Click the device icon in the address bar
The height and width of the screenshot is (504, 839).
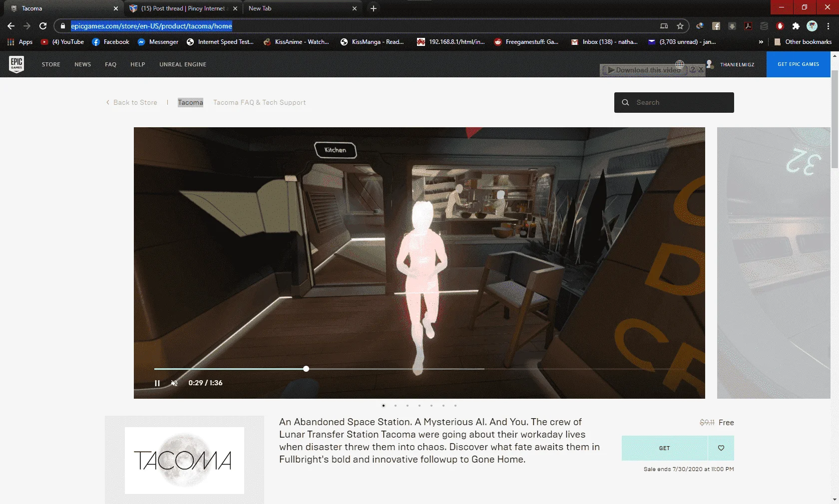point(664,26)
